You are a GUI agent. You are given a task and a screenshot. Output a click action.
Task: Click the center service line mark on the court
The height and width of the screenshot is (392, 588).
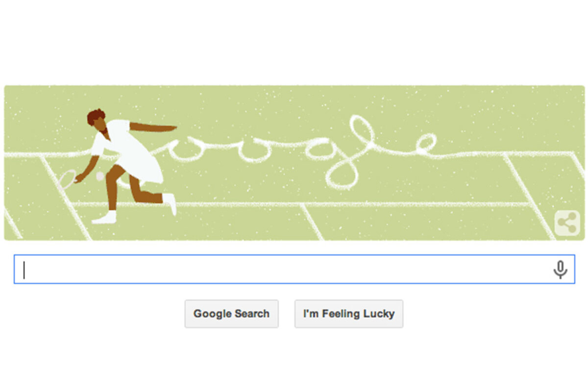[x=312, y=221]
